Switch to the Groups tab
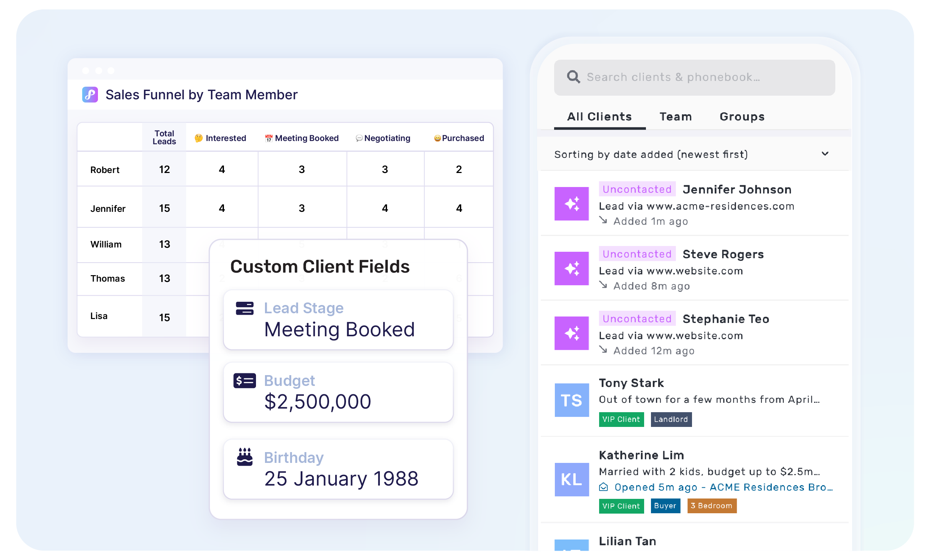 tap(742, 117)
